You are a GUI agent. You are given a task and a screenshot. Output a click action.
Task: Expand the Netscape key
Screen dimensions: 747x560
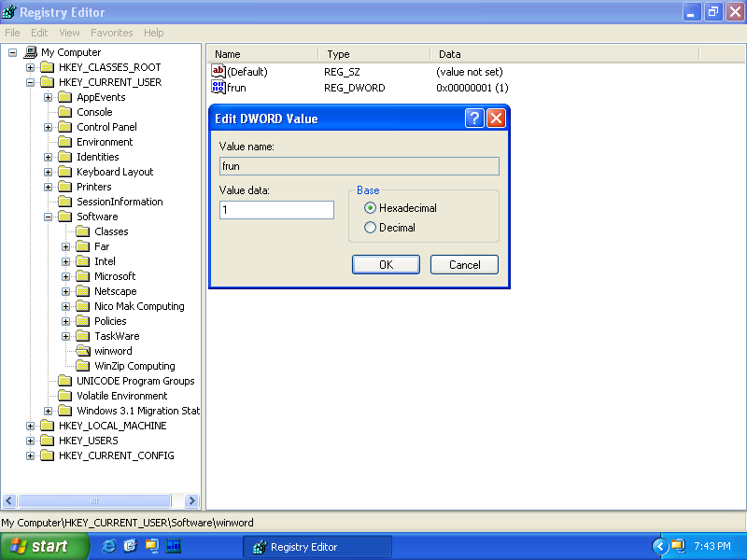point(65,291)
